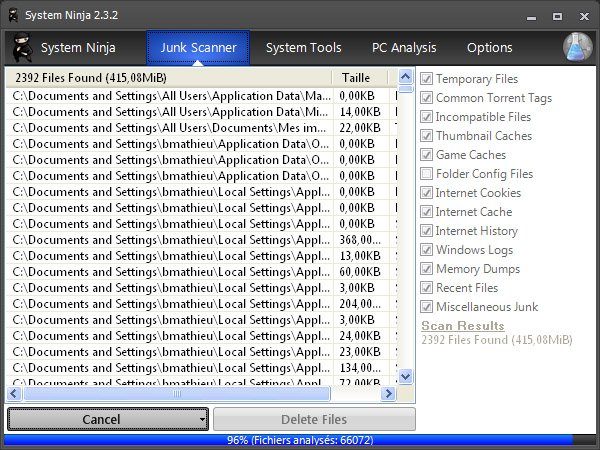The height and width of the screenshot is (450, 600).
Task: Click the 204,00... size cell
Action: [x=360, y=304]
